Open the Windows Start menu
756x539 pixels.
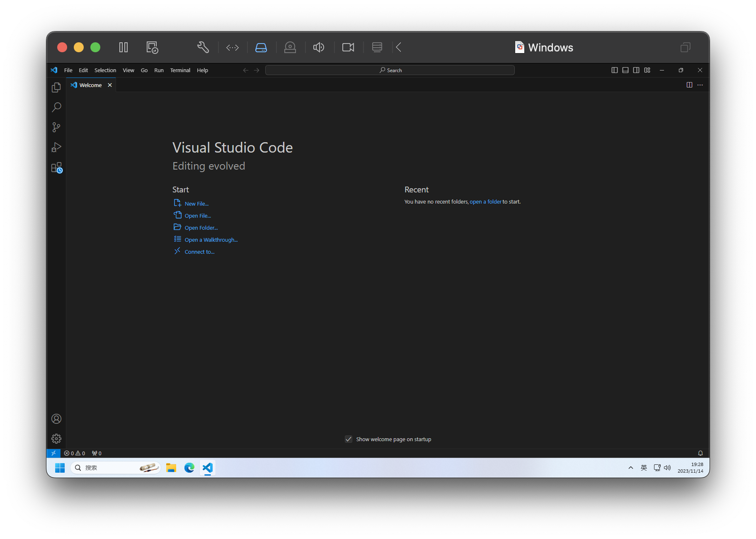tap(60, 468)
